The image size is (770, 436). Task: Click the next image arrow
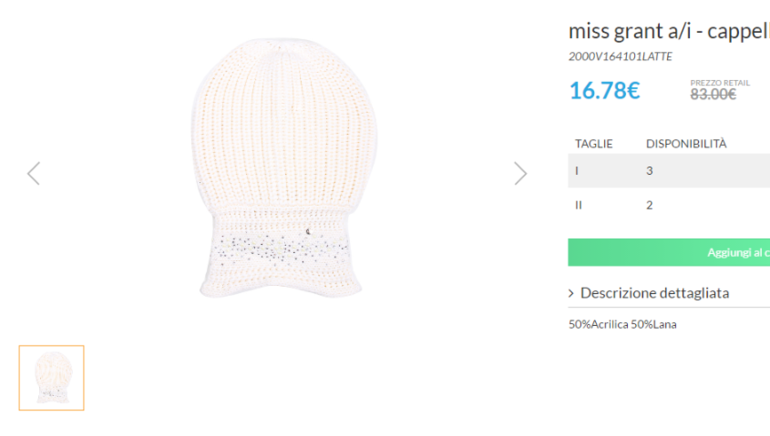(520, 174)
